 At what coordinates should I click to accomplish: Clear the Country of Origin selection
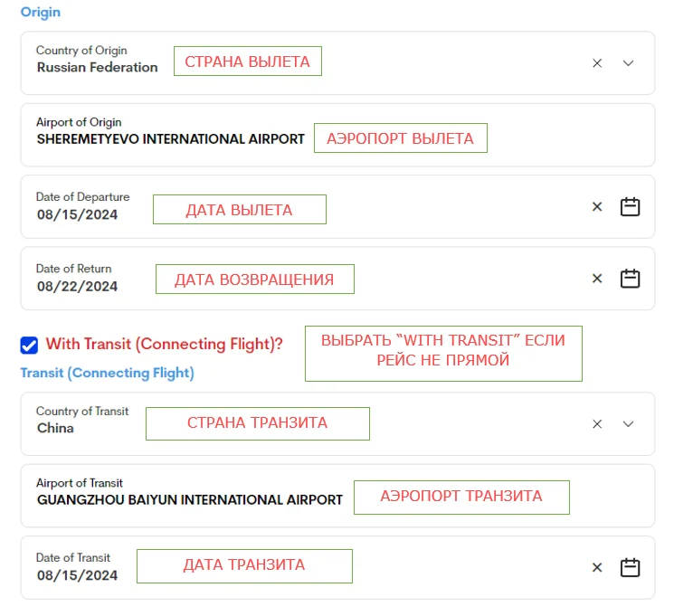pos(597,63)
